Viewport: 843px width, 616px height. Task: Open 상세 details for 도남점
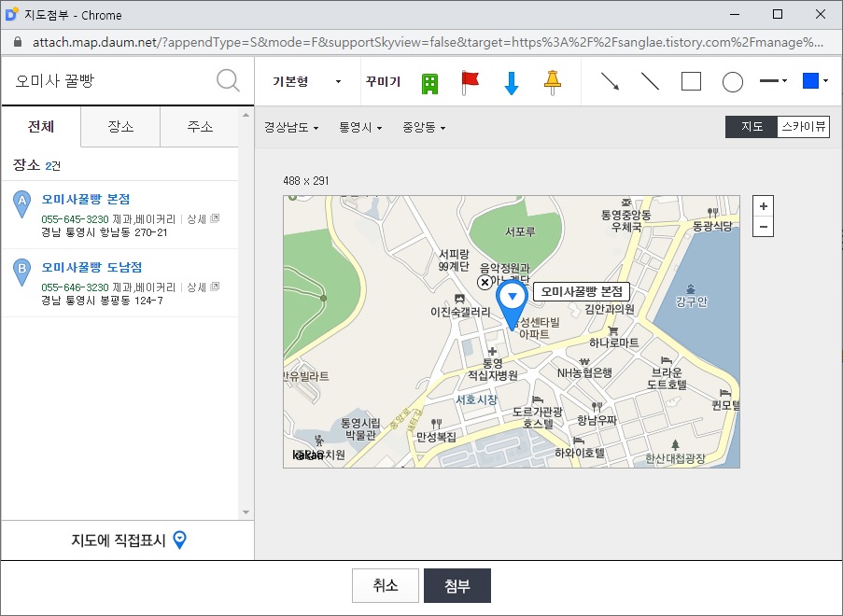(x=203, y=287)
